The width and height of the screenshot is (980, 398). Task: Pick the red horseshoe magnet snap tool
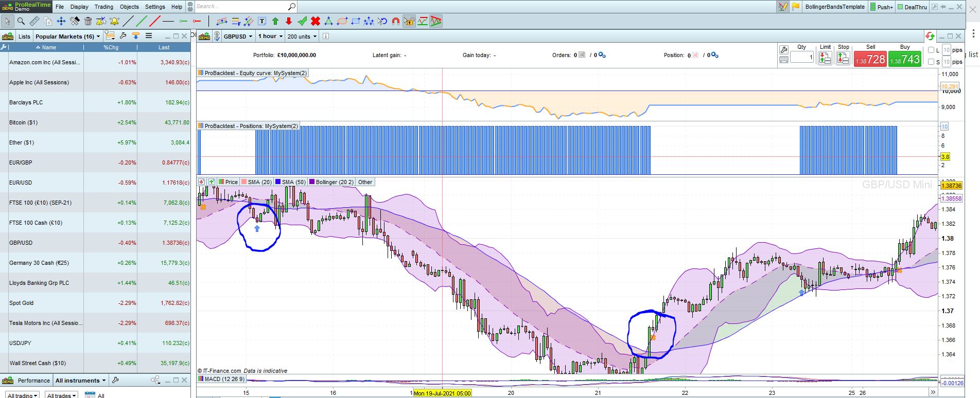tap(396, 21)
